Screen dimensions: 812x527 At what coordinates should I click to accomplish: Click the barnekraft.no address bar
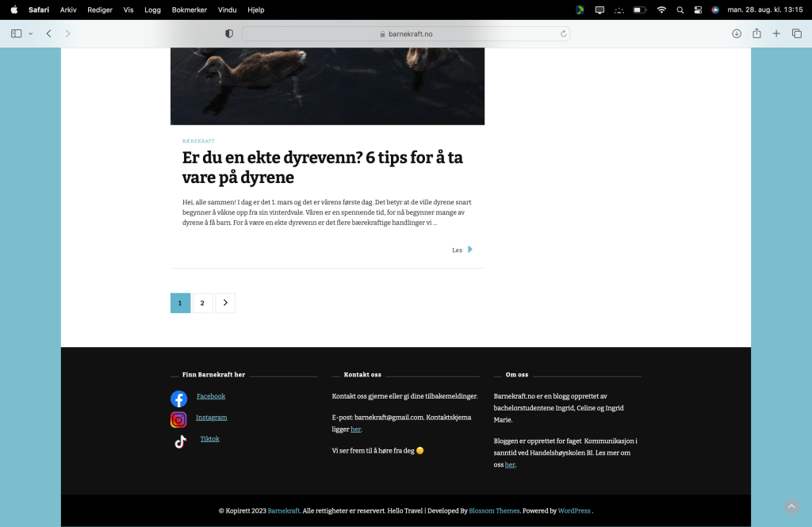pos(406,34)
